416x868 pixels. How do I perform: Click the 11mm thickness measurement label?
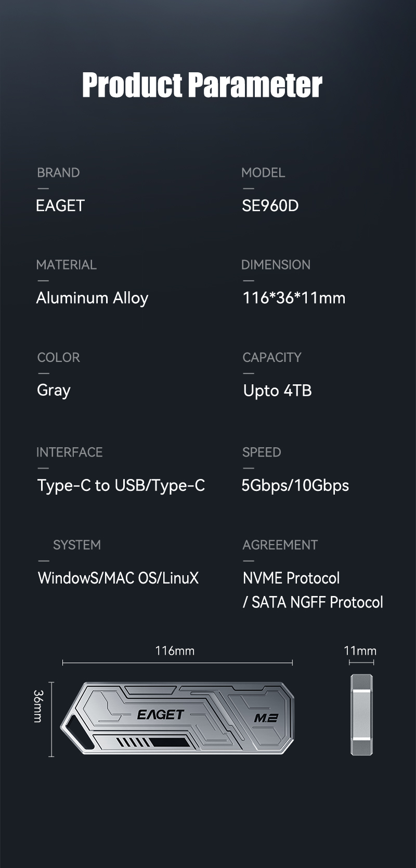click(x=360, y=651)
